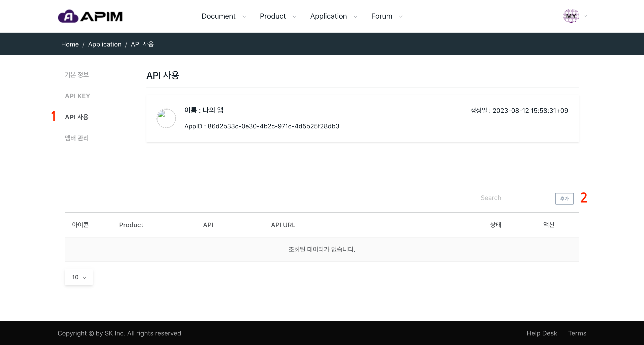Open the MY user avatar
Screen dimensions: 644x345
tap(571, 16)
